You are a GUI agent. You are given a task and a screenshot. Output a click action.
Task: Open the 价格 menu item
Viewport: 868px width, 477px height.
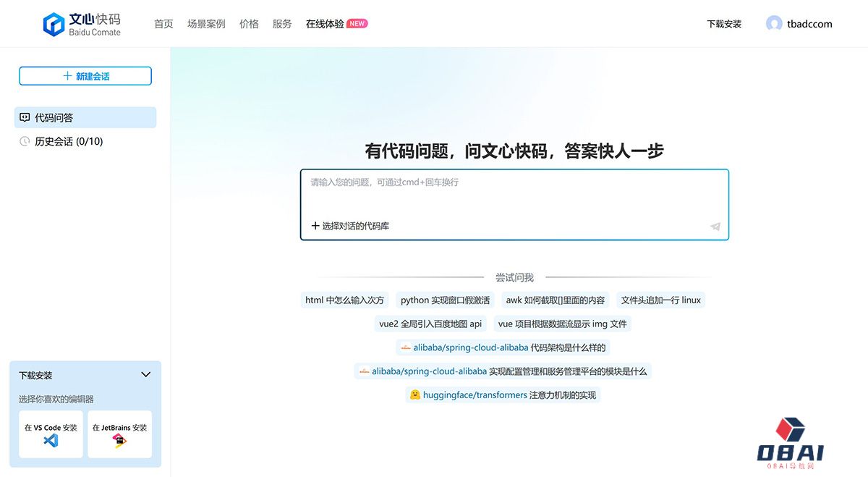249,23
